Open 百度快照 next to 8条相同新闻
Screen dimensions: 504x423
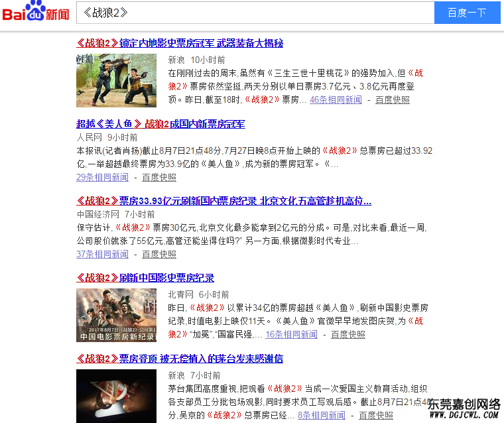tap(376, 415)
